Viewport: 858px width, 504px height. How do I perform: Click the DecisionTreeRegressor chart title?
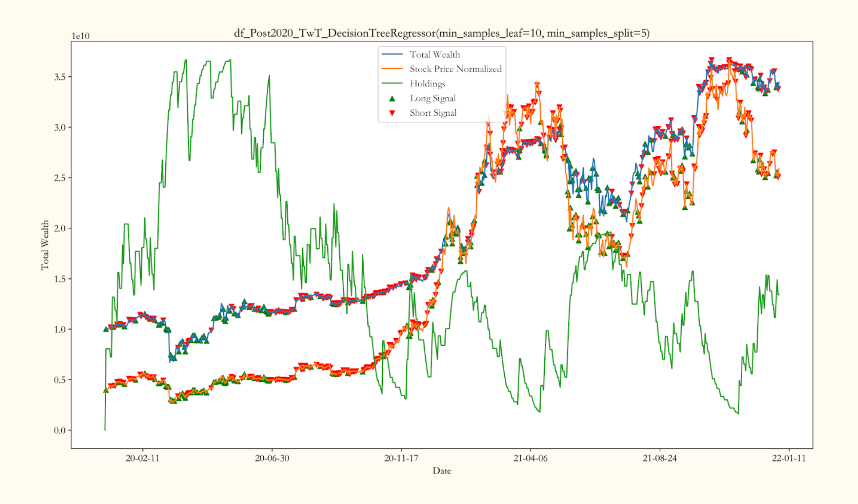point(441,33)
